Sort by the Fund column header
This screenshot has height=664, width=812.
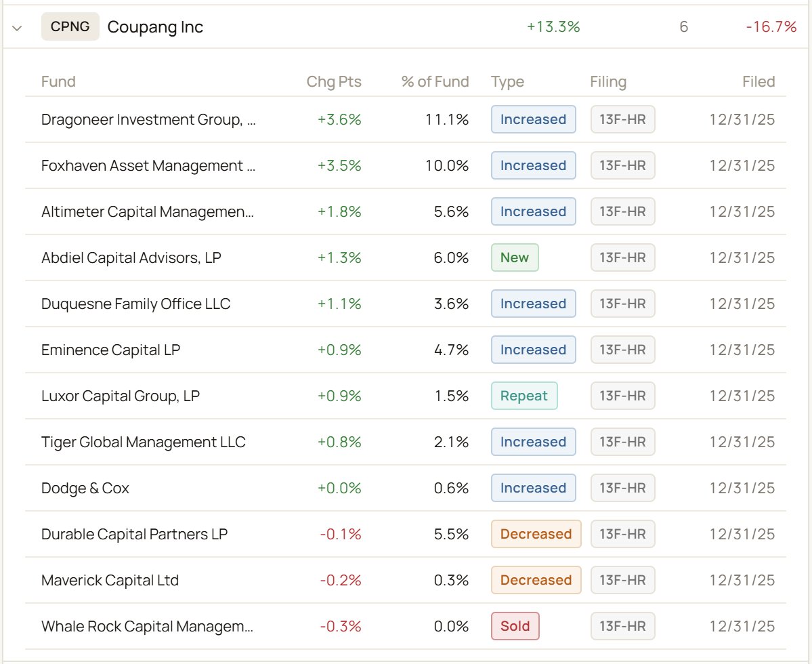click(x=58, y=81)
